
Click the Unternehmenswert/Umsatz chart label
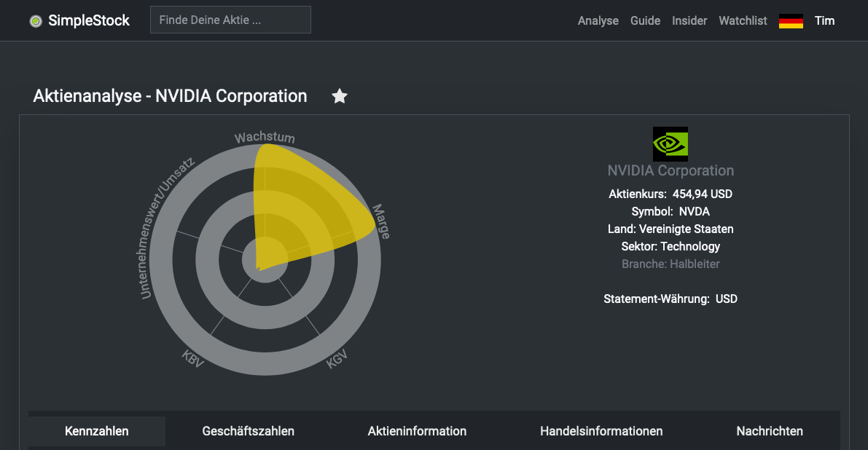(165, 229)
